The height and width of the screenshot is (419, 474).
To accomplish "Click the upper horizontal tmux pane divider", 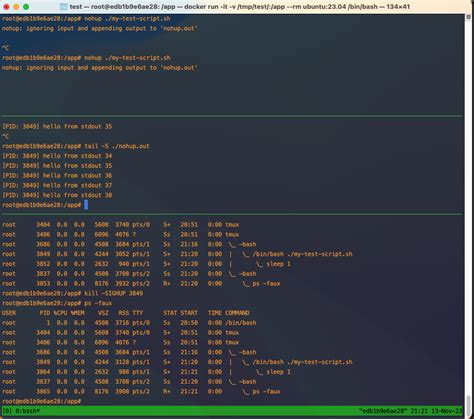I will (232, 116).
